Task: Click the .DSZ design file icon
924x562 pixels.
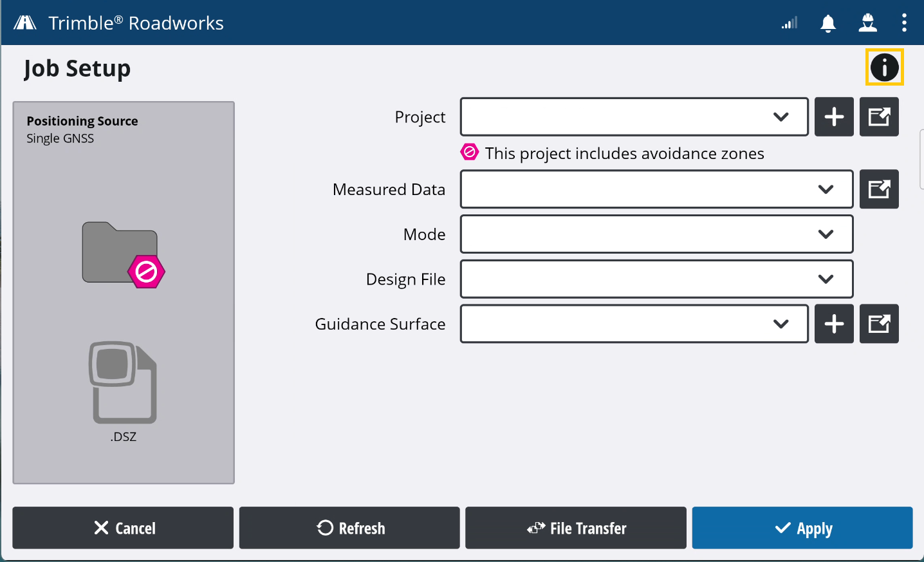Action: [123, 382]
